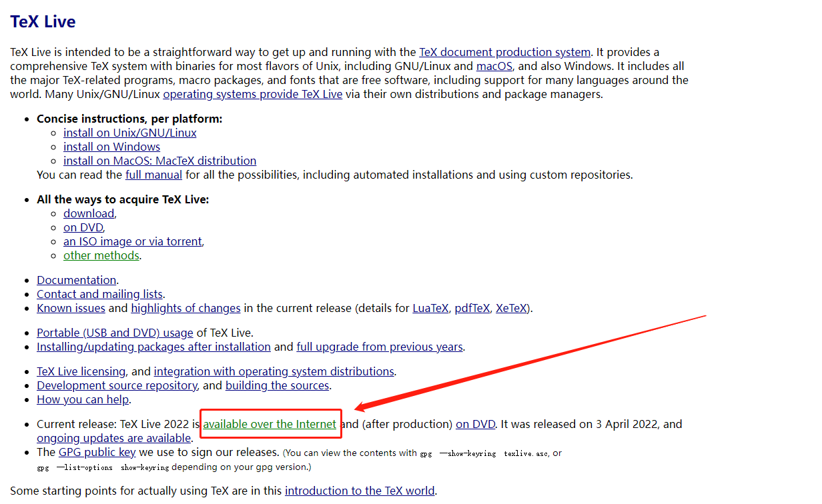Go to the Documentation link

click(77, 280)
